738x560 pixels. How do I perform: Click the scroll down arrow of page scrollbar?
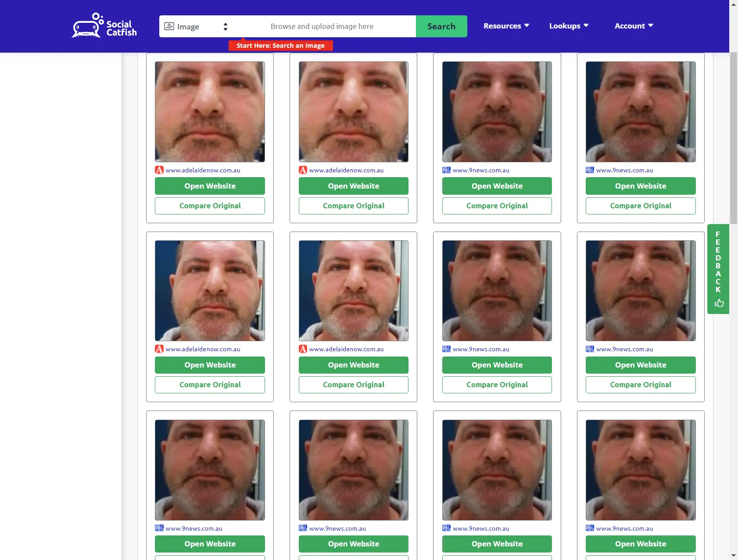[734, 556]
